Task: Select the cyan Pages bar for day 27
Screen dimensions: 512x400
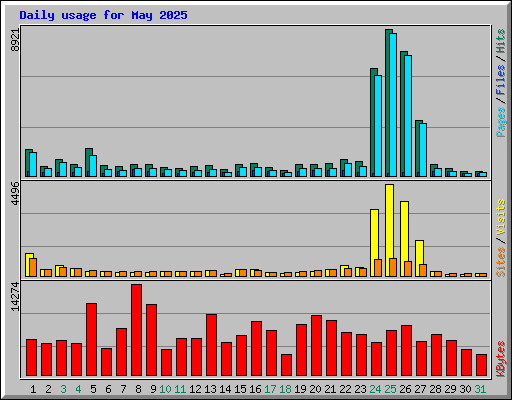Action: (423, 150)
